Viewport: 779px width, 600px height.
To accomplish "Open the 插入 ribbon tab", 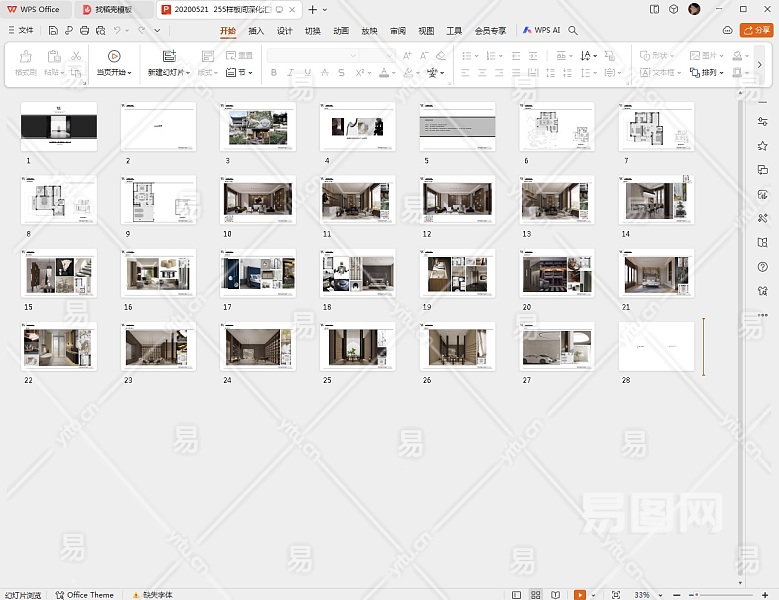I will (x=256, y=31).
